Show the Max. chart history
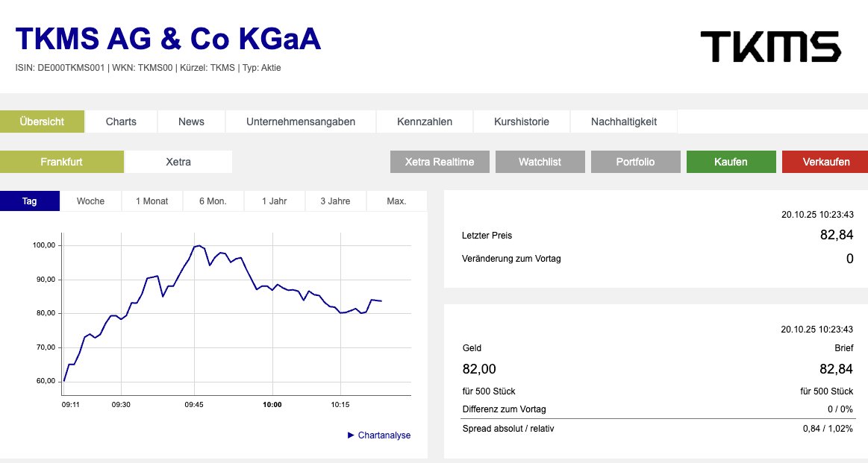Viewport: 868px width, 463px height. (x=396, y=201)
